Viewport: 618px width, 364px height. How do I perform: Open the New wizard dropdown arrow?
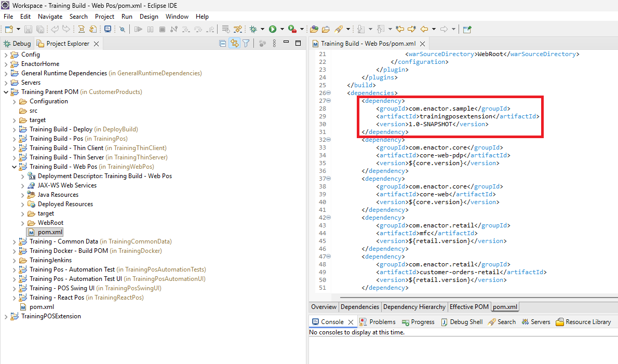[x=18, y=29]
